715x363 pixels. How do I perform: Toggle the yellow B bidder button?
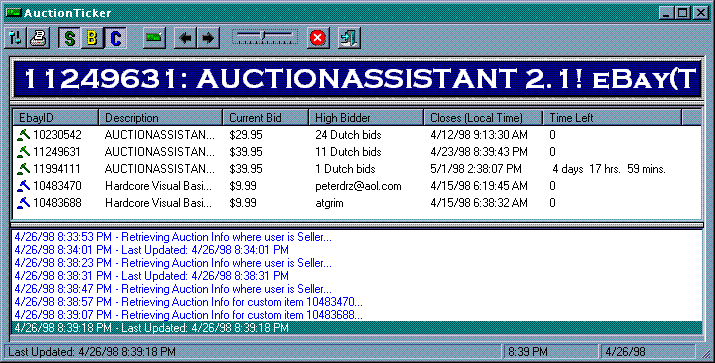coord(92,38)
